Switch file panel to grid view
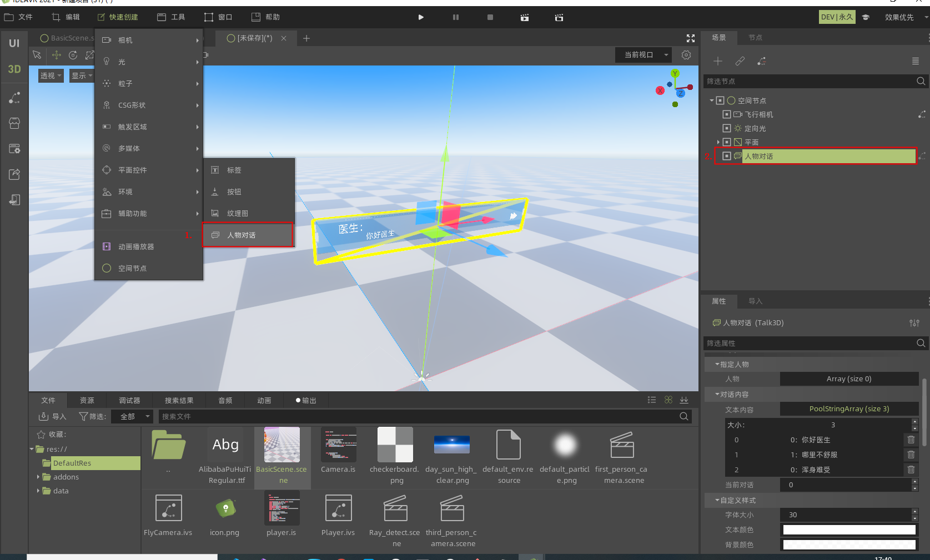This screenshot has width=930, height=560. (668, 400)
